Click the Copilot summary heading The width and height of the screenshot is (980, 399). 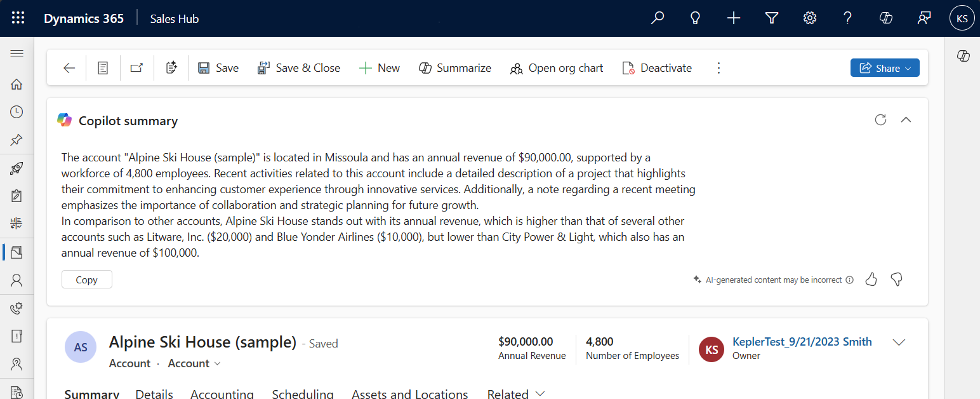128,121
